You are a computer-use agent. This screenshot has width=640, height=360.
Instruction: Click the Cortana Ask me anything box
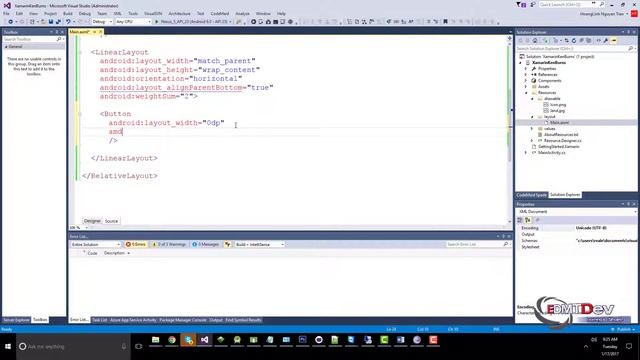[x=73, y=347]
